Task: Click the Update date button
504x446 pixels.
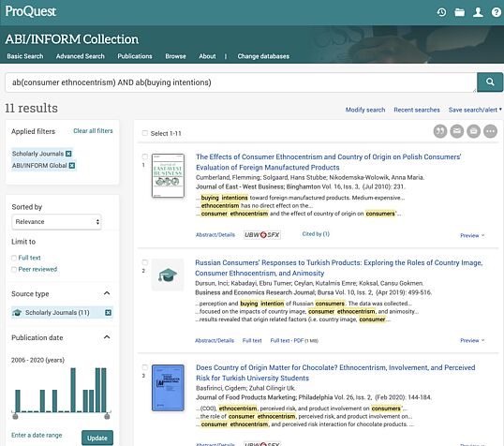Action: [97, 438]
